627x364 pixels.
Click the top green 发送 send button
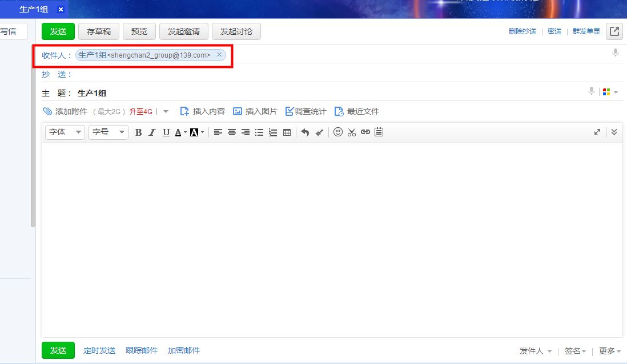click(58, 31)
